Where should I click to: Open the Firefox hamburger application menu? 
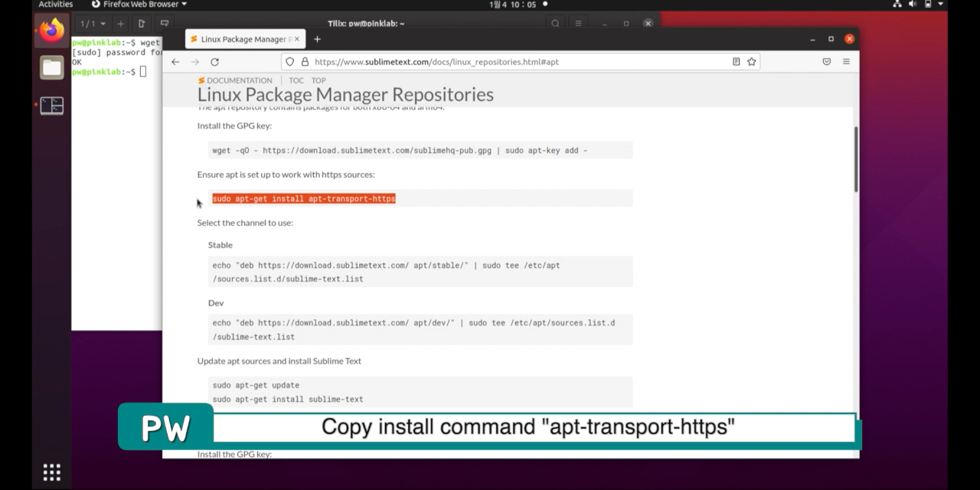click(x=846, y=62)
